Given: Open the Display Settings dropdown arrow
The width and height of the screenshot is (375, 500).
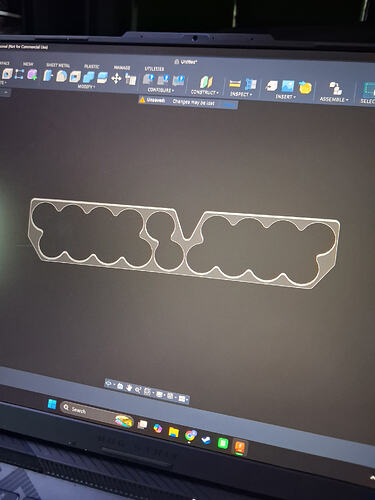Looking at the screenshot, I should coord(164,395).
